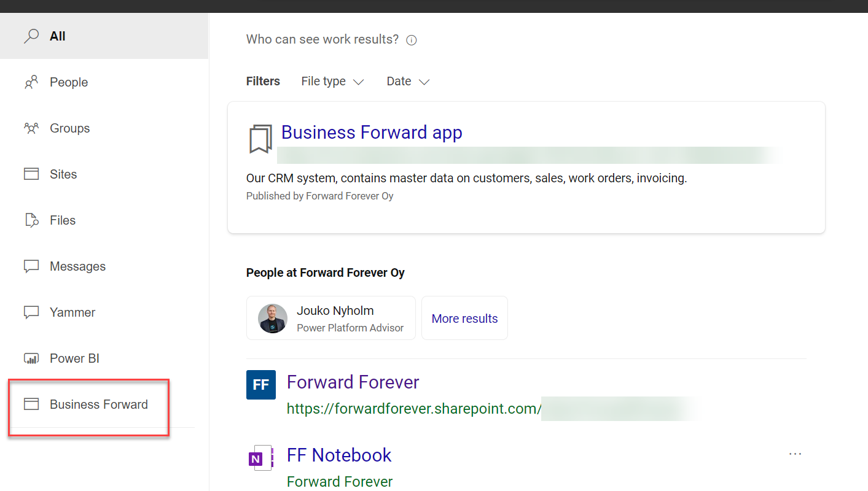The width and height of the screenshot is (868, 491).
Task: Expand the Date filter dropdown
Action: click(408, 82)
